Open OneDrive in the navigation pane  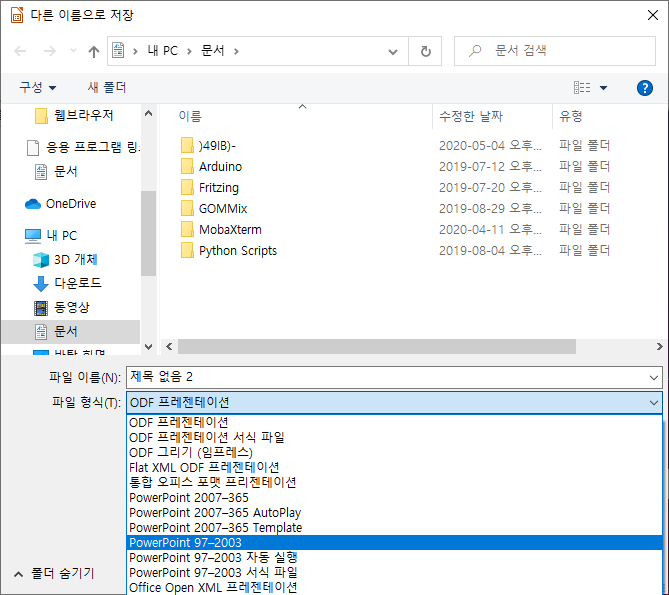pos(60,204)
